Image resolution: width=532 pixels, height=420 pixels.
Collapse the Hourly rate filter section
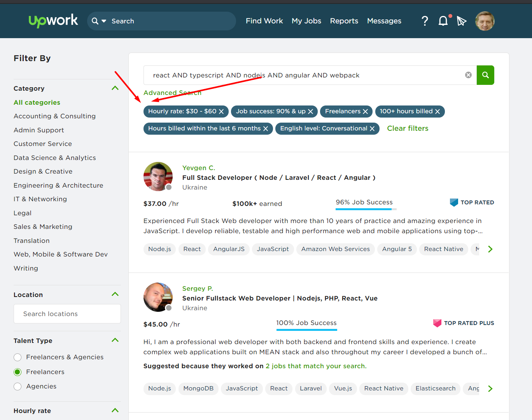(x=115, y=410)
